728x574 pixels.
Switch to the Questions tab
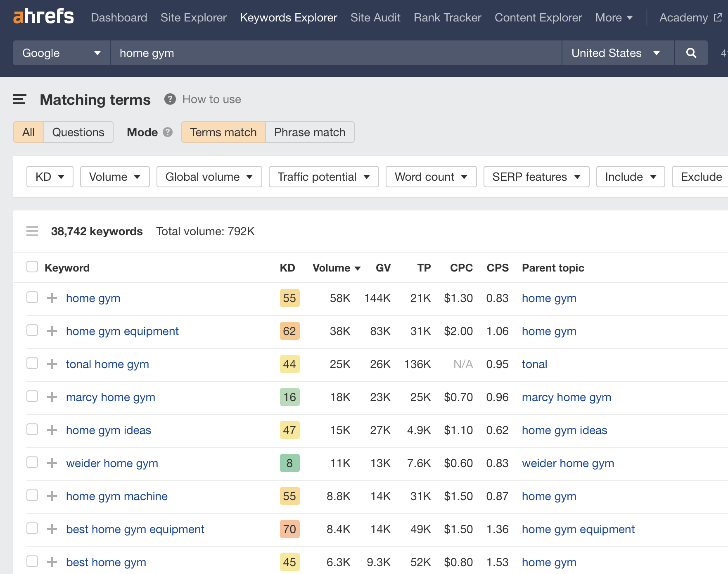pyautogui.click(x=78, y=132)
